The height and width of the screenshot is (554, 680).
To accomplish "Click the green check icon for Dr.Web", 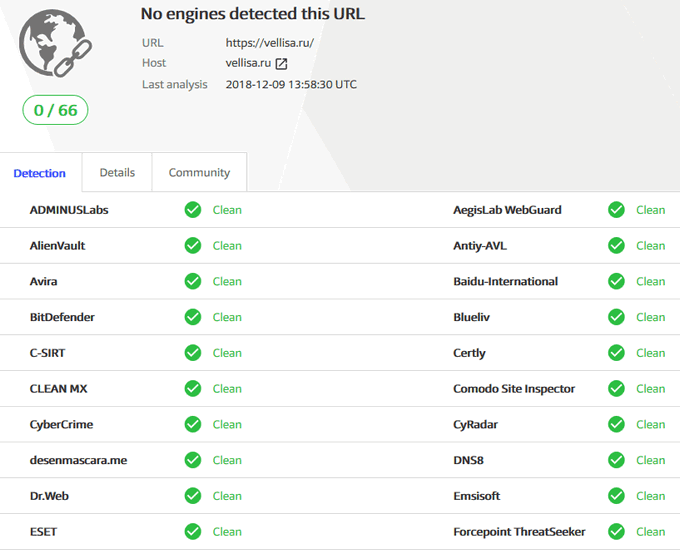I will click(x=193, y=496).
